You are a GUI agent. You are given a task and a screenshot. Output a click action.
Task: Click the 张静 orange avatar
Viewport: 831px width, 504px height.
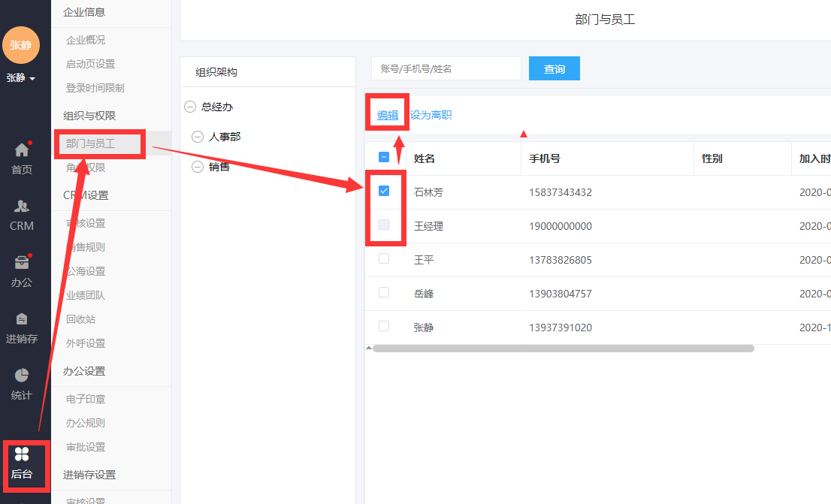21,45
